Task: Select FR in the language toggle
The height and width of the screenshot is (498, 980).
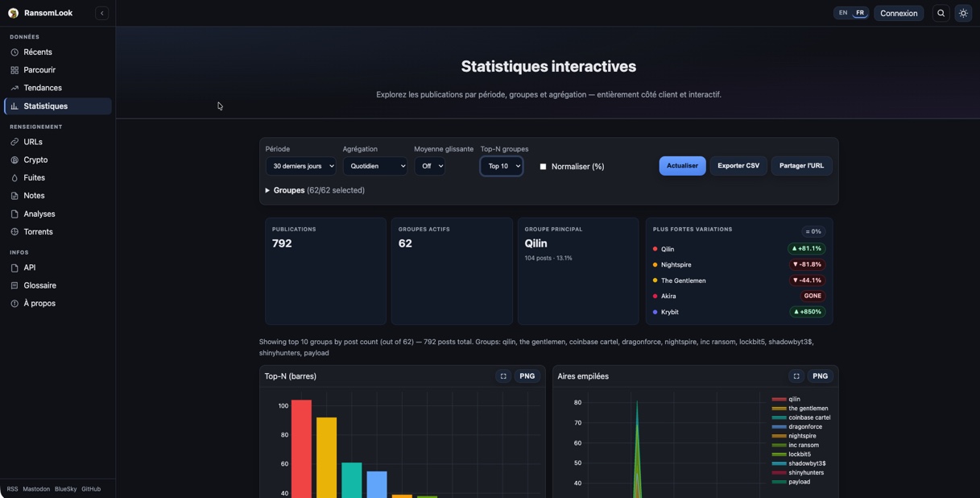Action: [860, 13]
